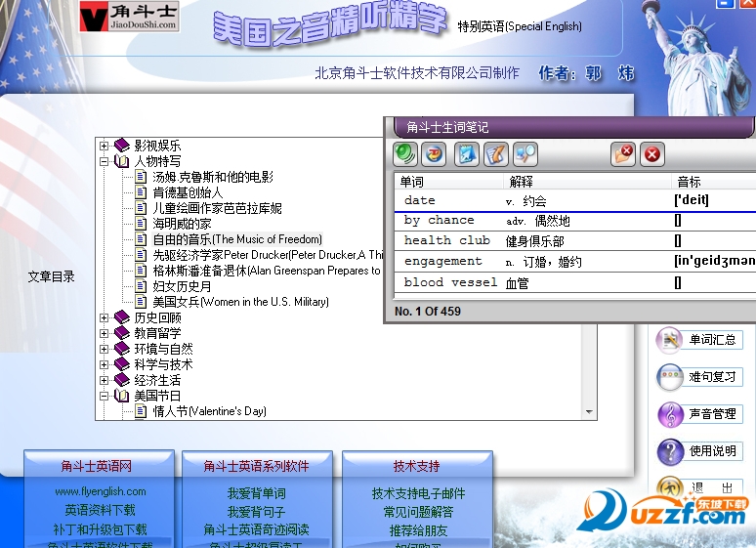Open 使用说明 usage instructions
This screenshot has height=548, width=756.
699,451
